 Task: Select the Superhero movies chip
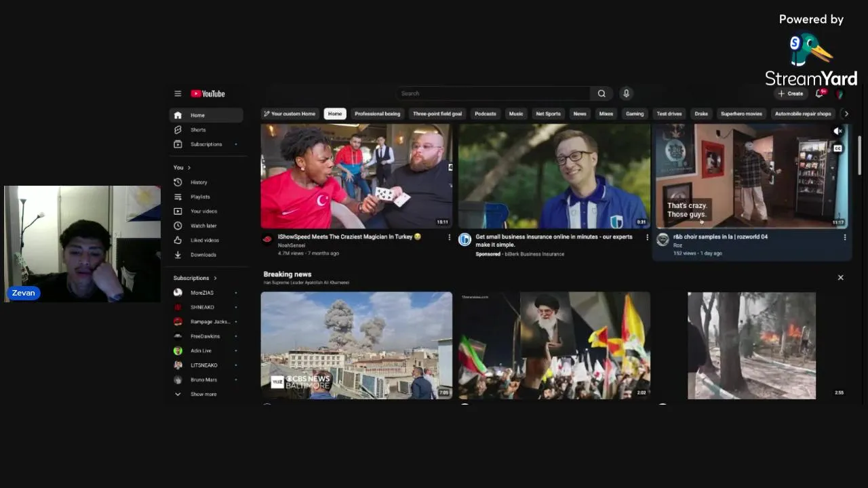(x=741, y=114)
